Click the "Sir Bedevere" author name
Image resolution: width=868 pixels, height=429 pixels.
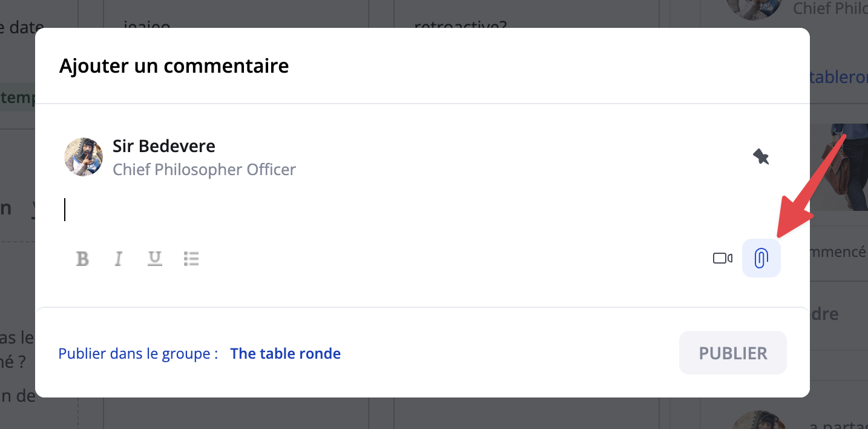point(164,146)
